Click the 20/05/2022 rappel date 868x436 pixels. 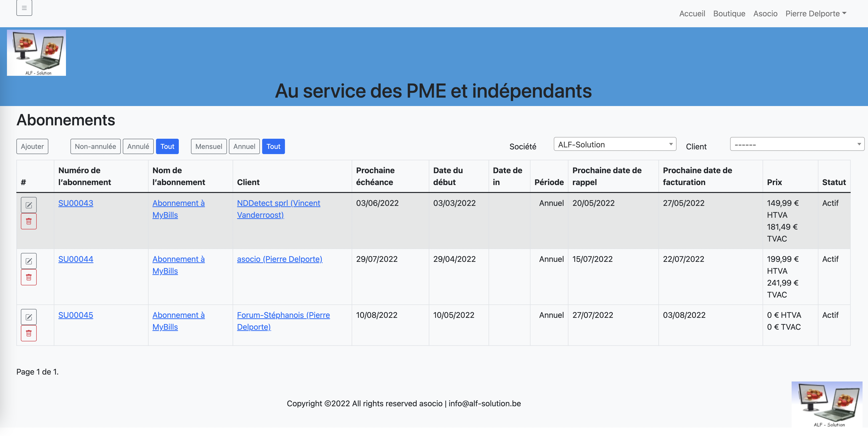click(593, 203)
